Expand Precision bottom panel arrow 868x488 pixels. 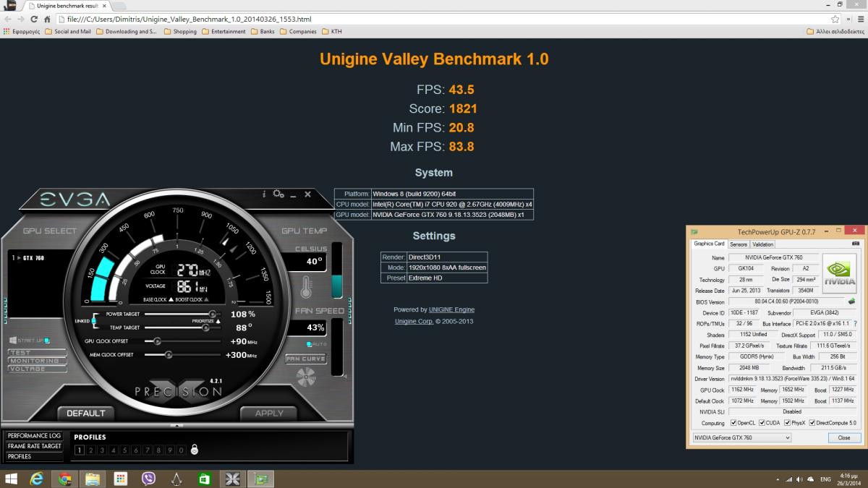pyautogui.click(x=176, y=426)
